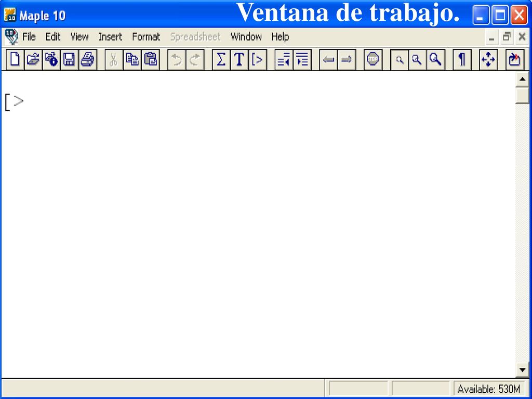Create a new worksheet with the blank page icon
The height and width of the screenshot is (399, 532).
pyautogui.click(x=15, y=60)
